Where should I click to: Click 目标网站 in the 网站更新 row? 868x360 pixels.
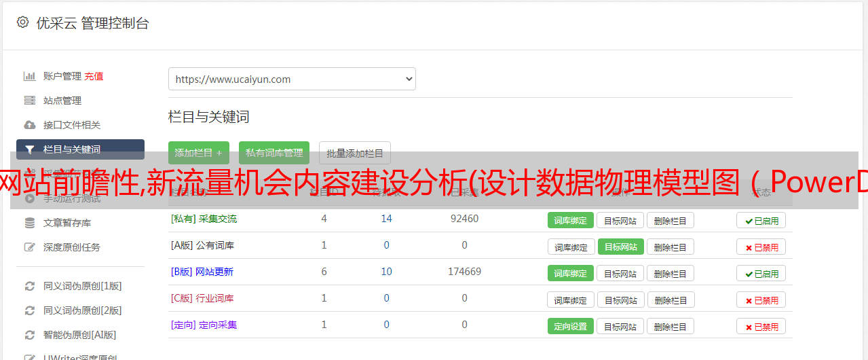tap(620, 273)
